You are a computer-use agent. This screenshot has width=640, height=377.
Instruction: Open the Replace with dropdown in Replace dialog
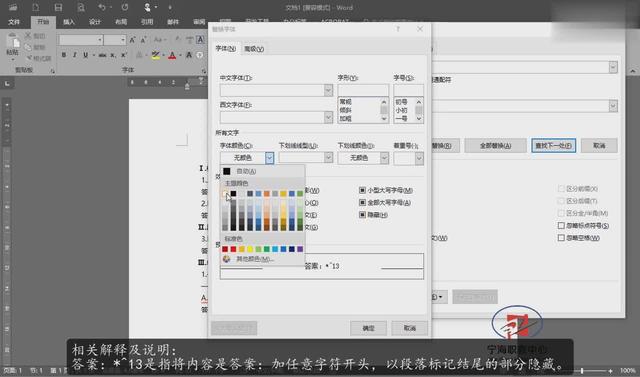[x=613, y=106]
